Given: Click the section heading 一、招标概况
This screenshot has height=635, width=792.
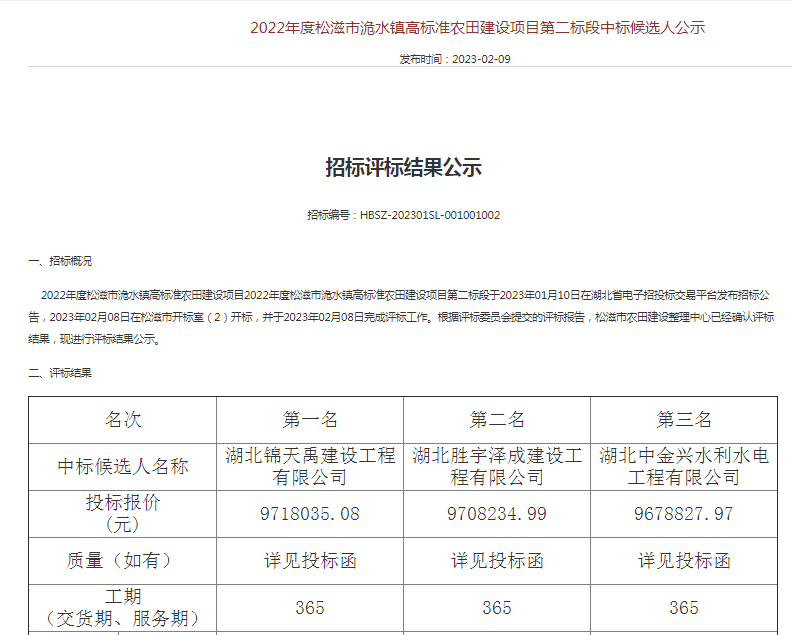Looking at the screenshot, I should tap(60, 261).
